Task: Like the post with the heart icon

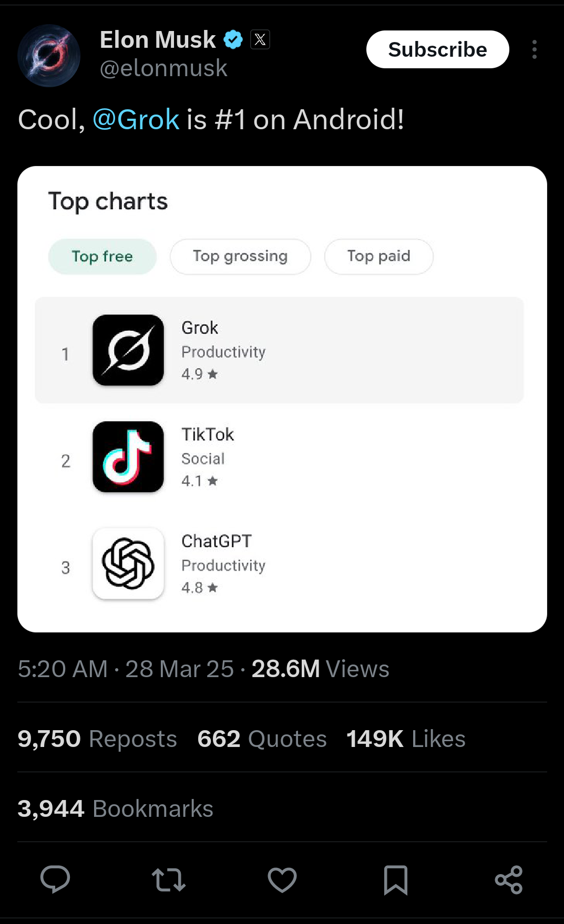Action: 282,880
